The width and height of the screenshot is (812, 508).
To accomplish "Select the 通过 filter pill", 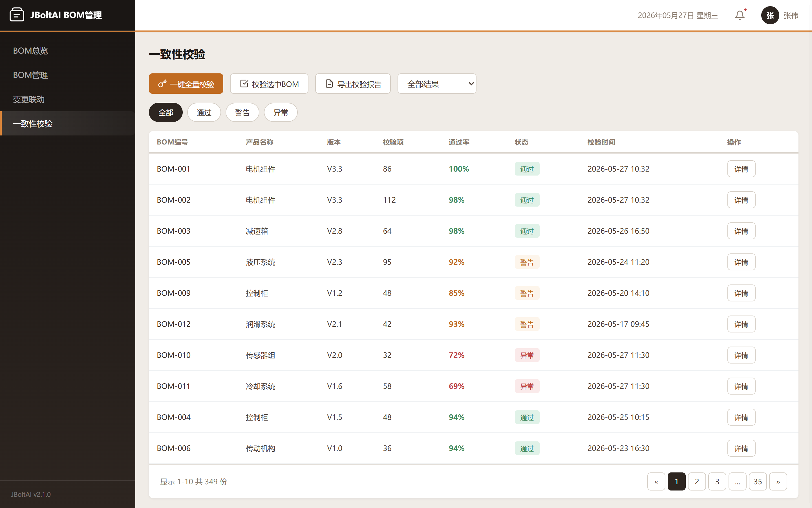I will tap(204, 113).
